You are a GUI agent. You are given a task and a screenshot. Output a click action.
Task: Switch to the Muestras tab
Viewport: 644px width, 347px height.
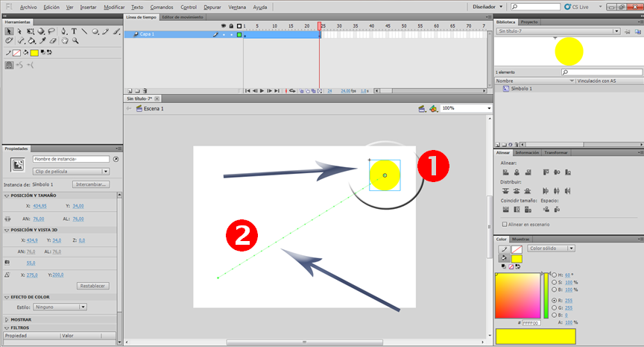point(520,239)
